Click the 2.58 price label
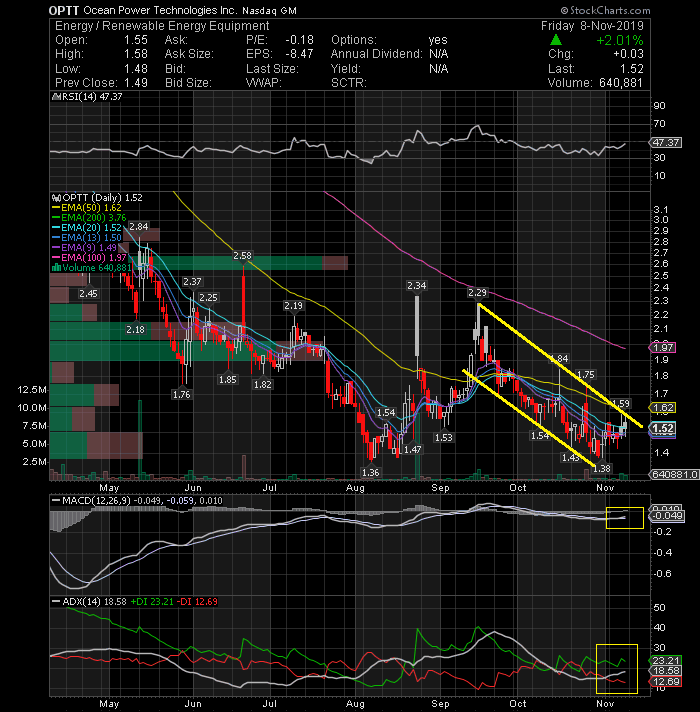 [242, 256]
